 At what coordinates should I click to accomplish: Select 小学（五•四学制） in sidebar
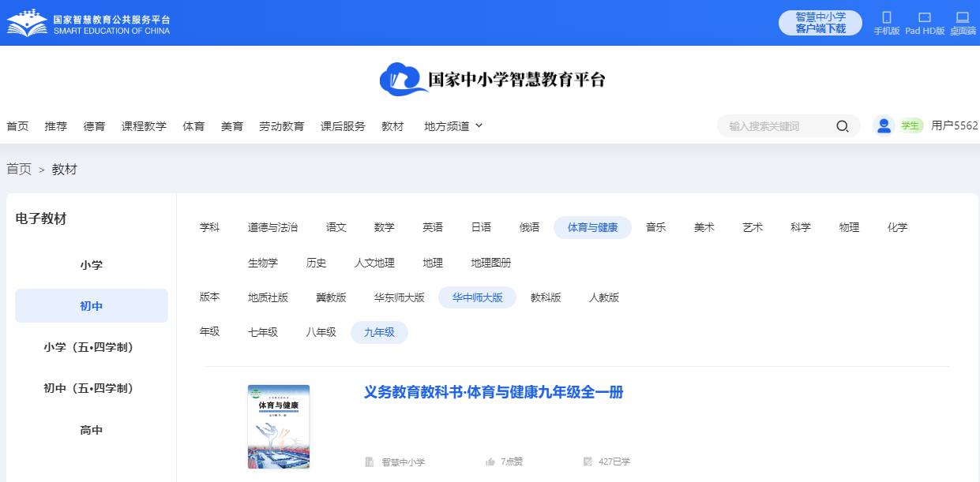click(92, 347)
